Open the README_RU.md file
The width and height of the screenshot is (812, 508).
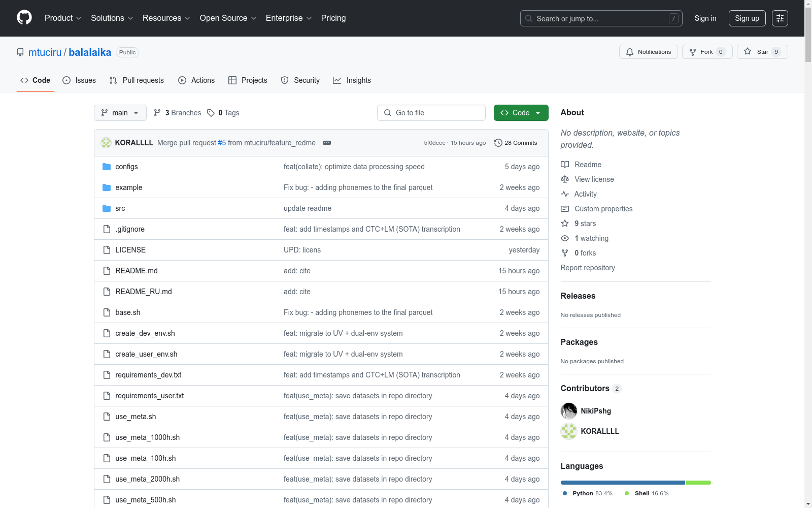144,292
